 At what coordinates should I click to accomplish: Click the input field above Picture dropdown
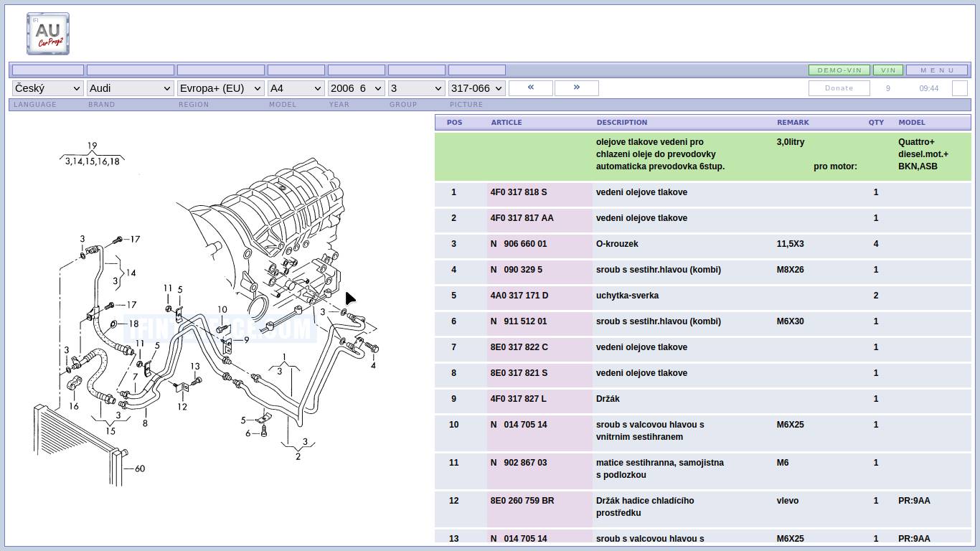[476, 70]
